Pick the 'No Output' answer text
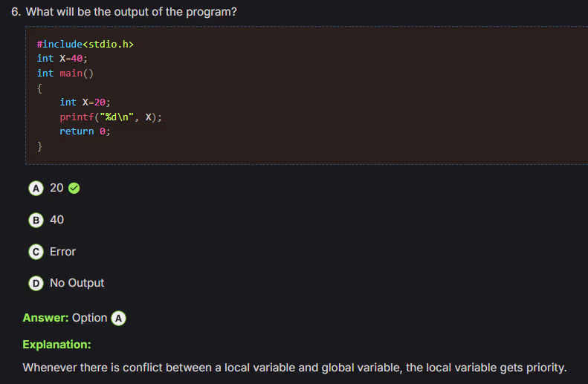 [77, 283]
